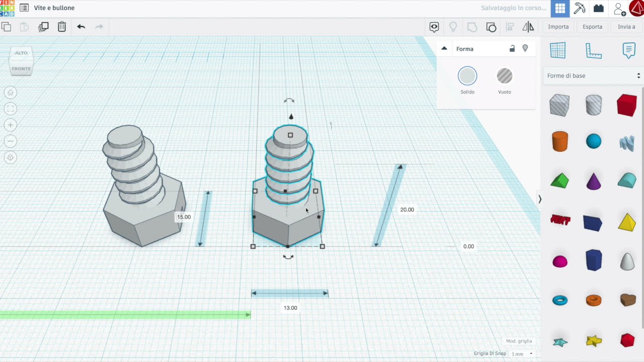Activate the Mirror tool
644x362 pixels.
[528, 27]
